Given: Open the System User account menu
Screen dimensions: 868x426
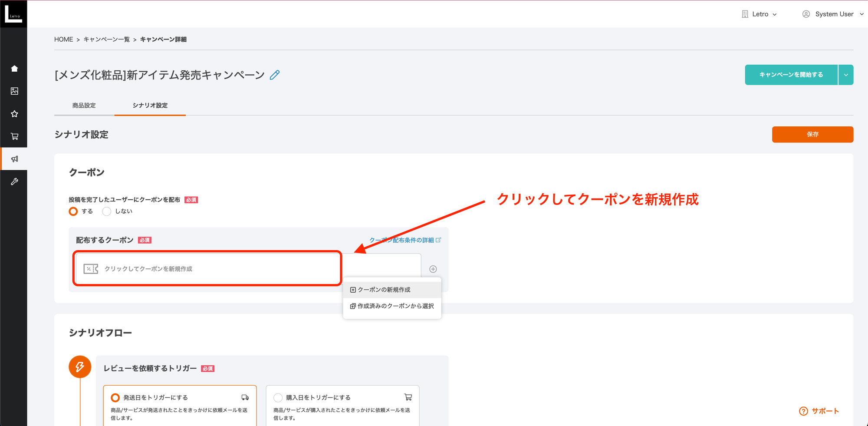Looking at the screenshot, I should 832,13.
